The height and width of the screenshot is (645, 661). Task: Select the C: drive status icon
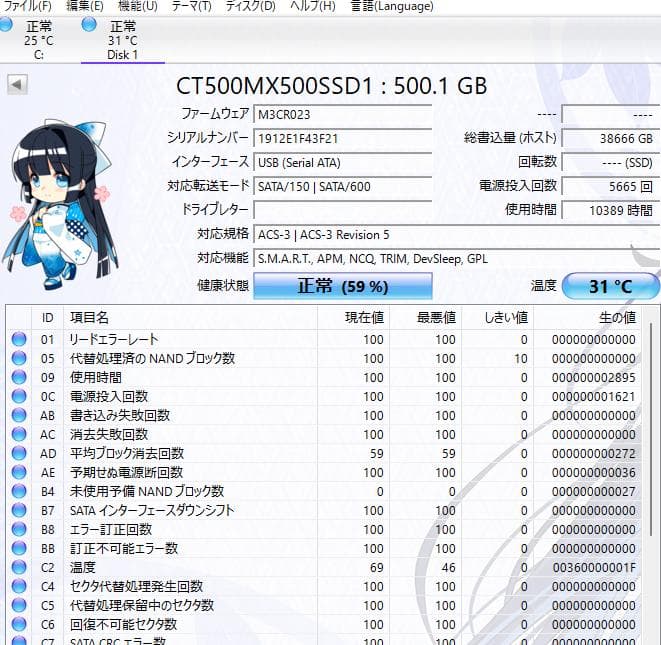coord(8,26)
